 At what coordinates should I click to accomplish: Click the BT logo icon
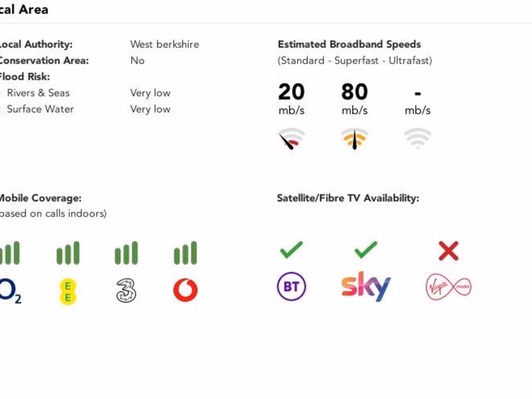(291, 287)
